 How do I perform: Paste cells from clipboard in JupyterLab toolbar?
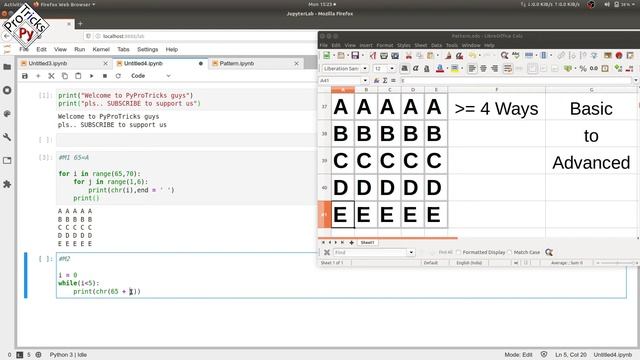(78, 76)
